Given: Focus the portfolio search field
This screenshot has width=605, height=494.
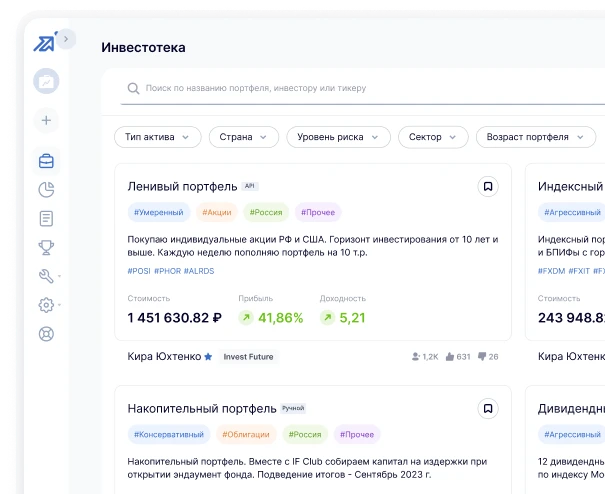Looking at the screenshot, I should (363, 88).
